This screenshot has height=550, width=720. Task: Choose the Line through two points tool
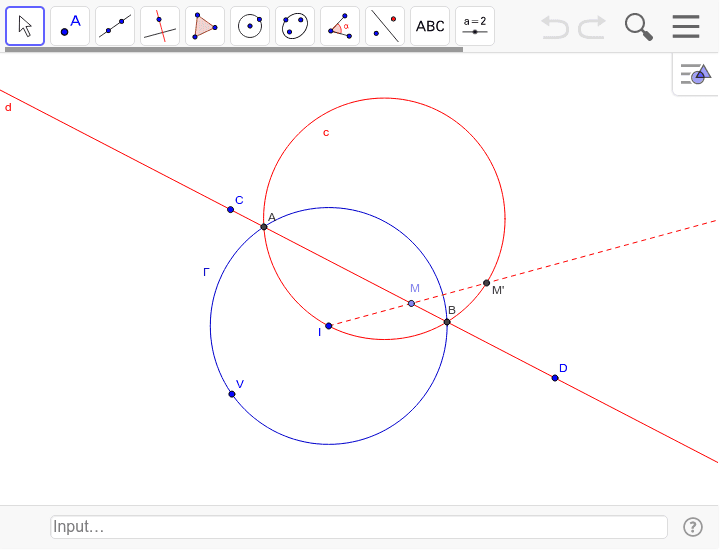pyautogui.click(x=115, y=26)
